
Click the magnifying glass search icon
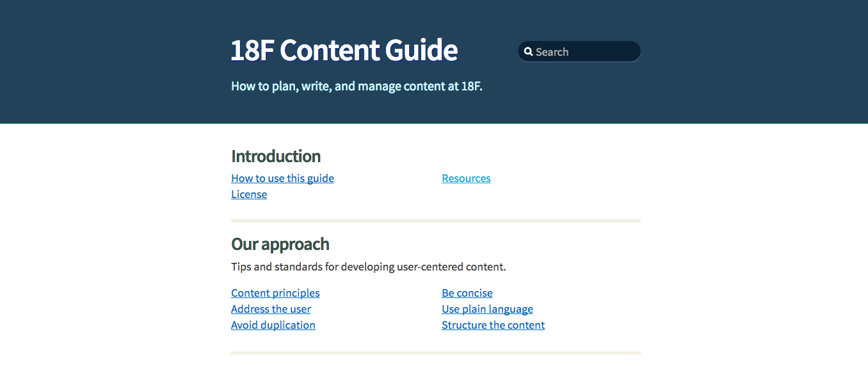click(x=528, y=52)
